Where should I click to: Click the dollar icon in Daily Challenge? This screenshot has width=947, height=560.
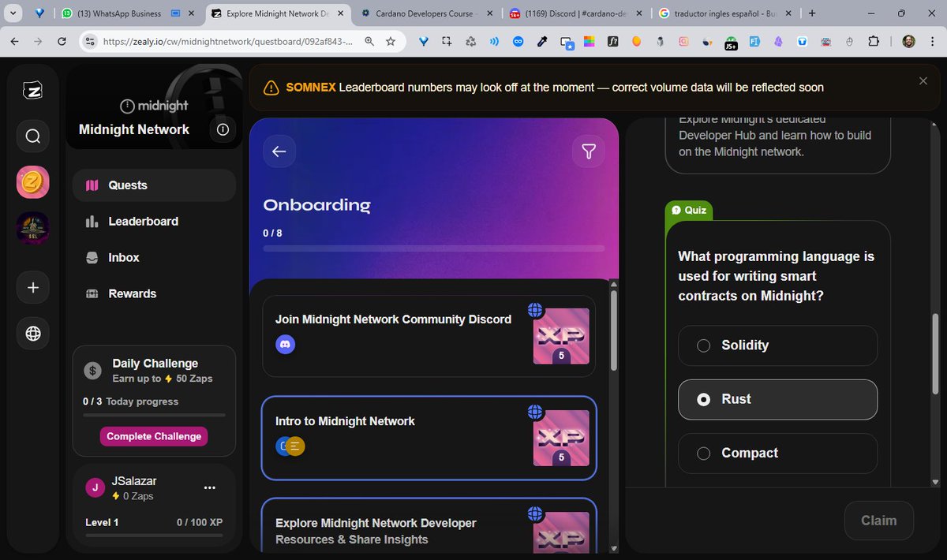coord(93,370)
